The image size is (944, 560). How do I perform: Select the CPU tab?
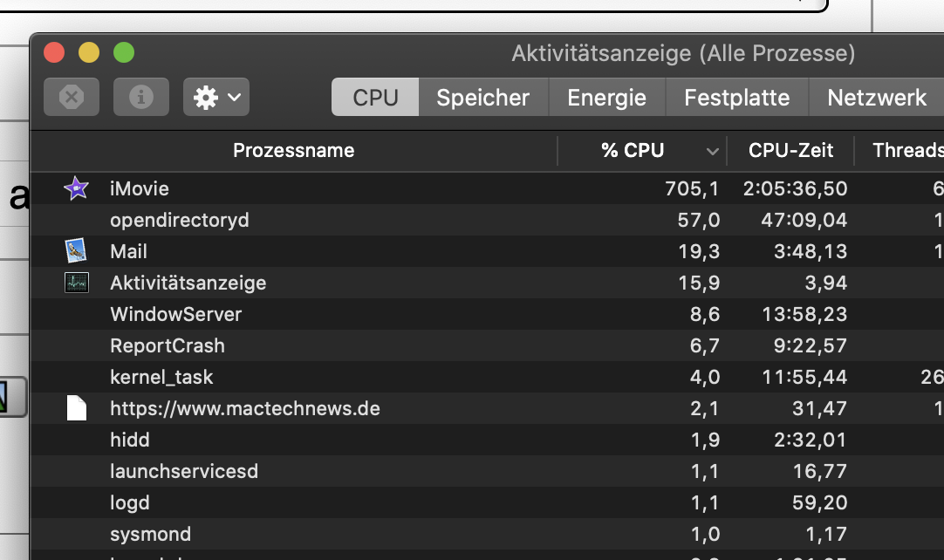(x=375, y=97)
